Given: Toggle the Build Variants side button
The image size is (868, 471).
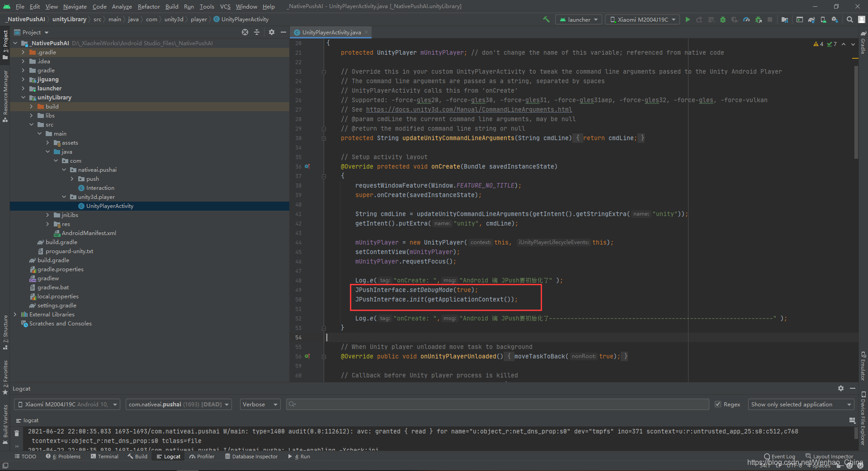Looking at the screenshot, I should [x=5, y=424].
